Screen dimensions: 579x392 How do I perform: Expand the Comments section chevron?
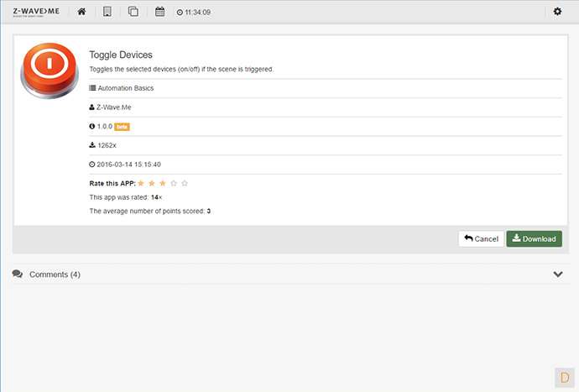click(x=558, y=274)
